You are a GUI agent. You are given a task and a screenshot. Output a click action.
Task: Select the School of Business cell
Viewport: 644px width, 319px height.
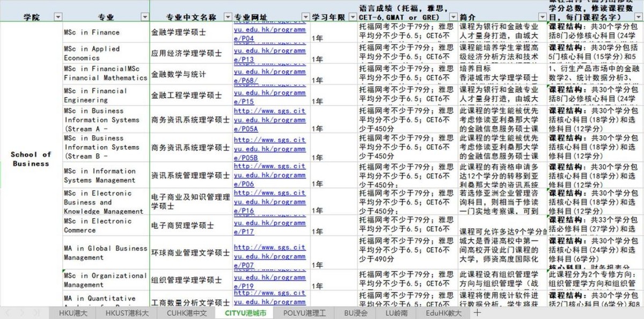[x=31, y=158]
